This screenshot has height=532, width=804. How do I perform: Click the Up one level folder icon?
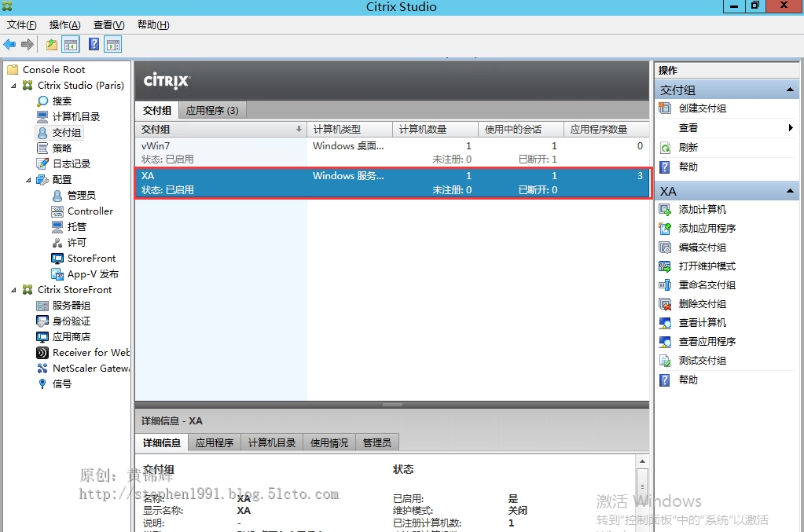point(52,45)
